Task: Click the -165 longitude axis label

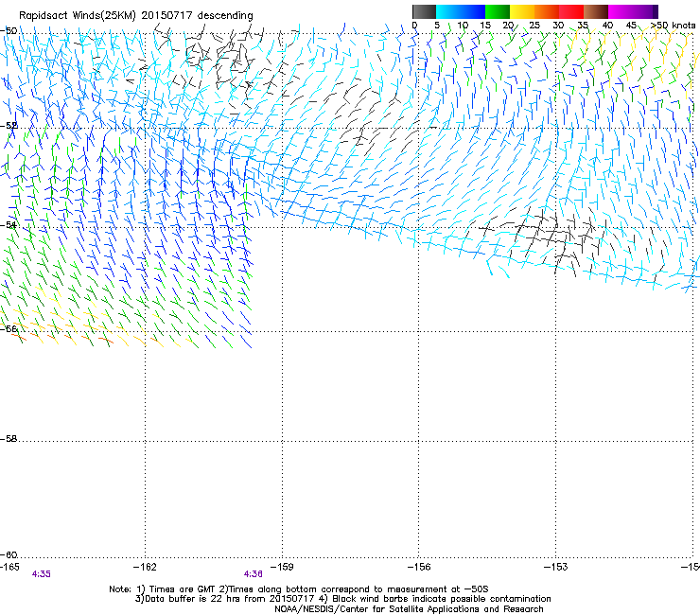Action: [x=9, y=567]
